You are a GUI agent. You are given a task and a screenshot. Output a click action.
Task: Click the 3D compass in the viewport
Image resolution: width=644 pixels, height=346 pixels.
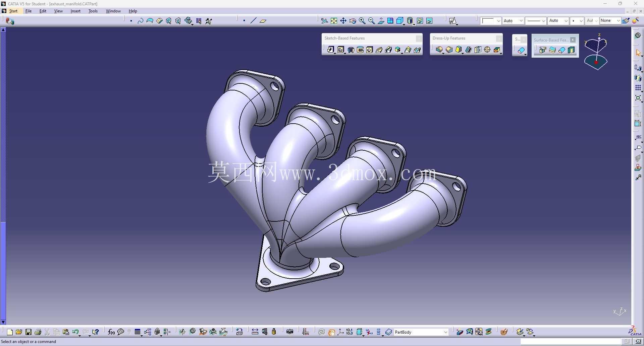(x=596, y=52)
